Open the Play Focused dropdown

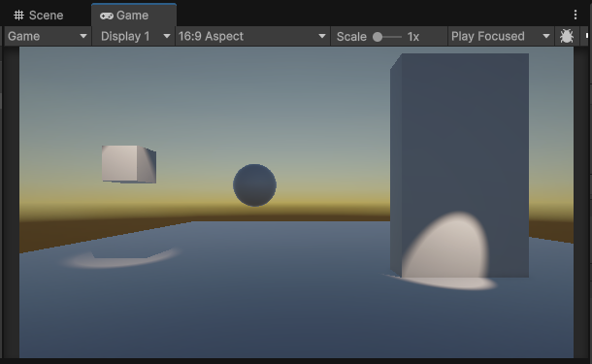501,36
